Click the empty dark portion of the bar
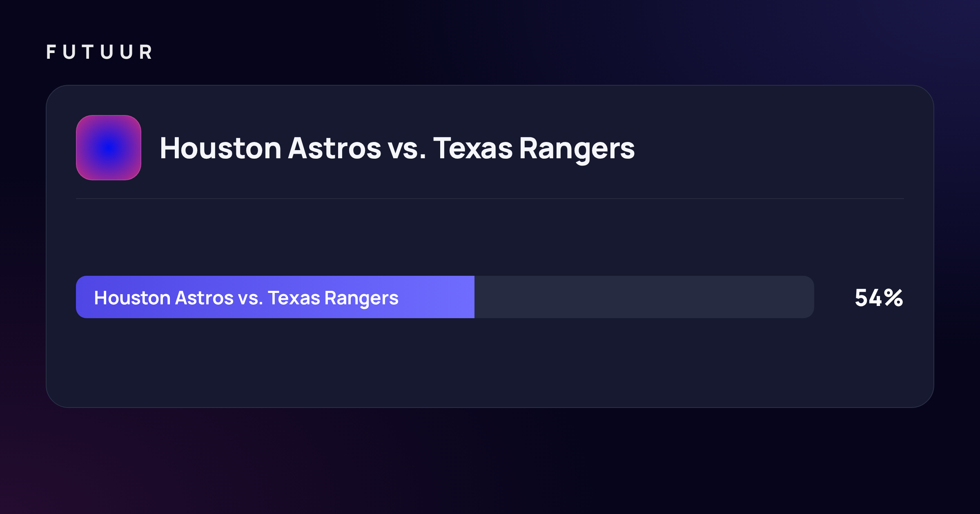The height and width of the screenshot is (514, 980). coord(644,297)
